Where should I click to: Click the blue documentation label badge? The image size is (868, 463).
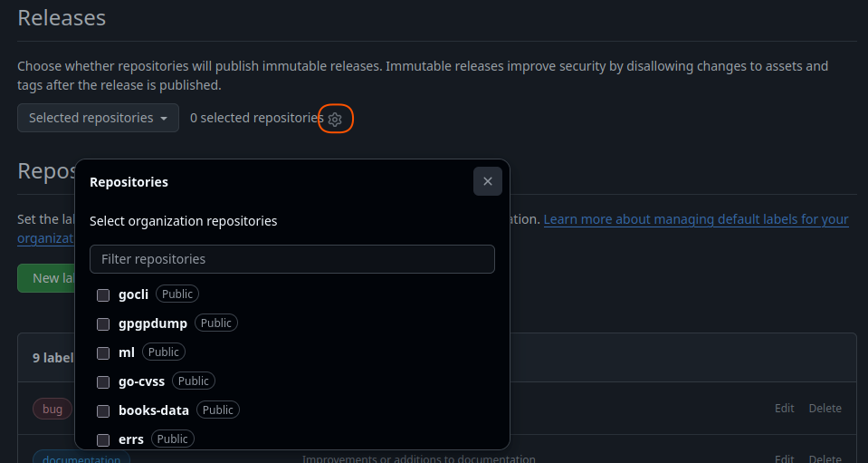(x=81, y=458)
